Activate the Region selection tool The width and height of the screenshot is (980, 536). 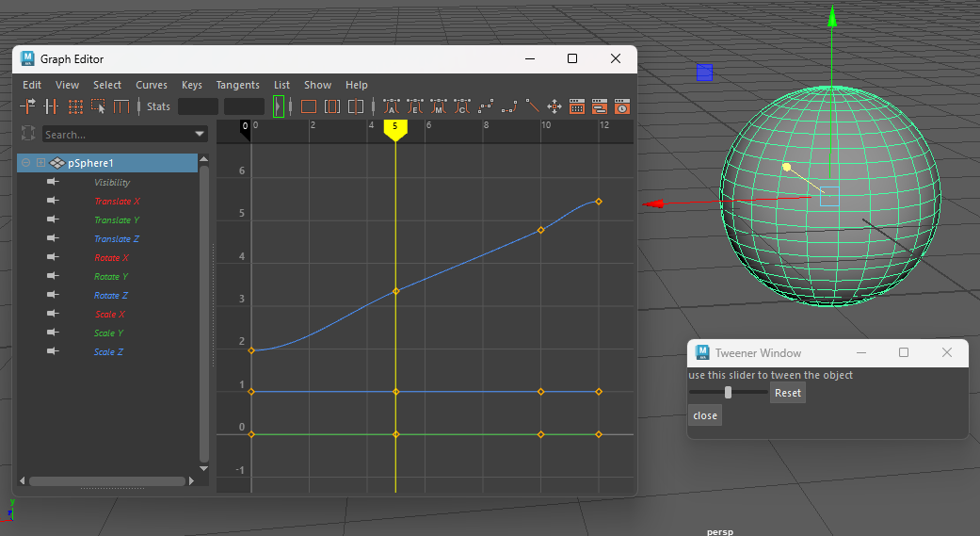(x=98, y=106)
